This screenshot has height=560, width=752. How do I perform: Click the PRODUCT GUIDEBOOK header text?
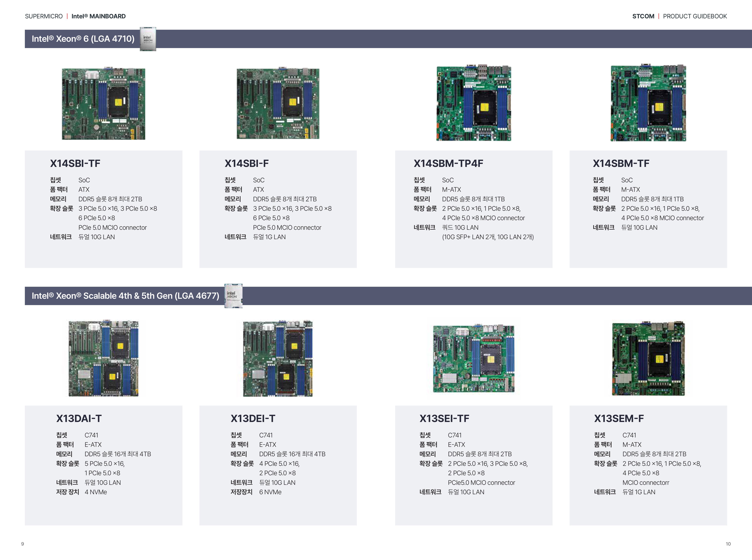[x=695, y=16]
